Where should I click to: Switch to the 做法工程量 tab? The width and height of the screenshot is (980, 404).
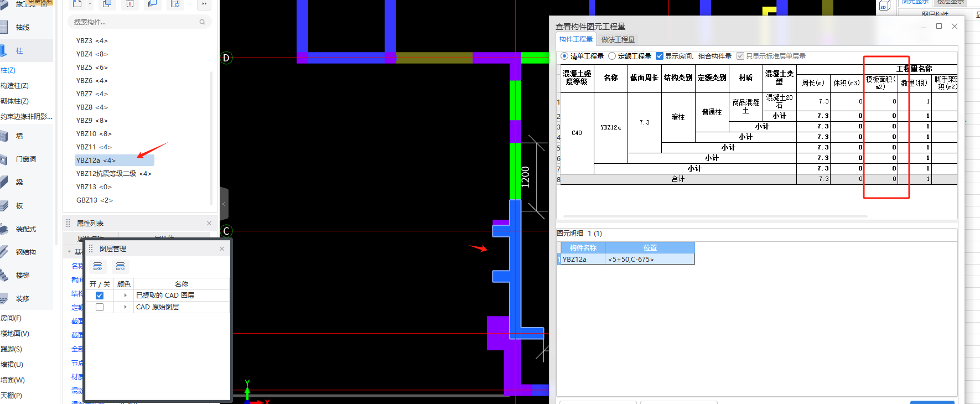point(618,40)
